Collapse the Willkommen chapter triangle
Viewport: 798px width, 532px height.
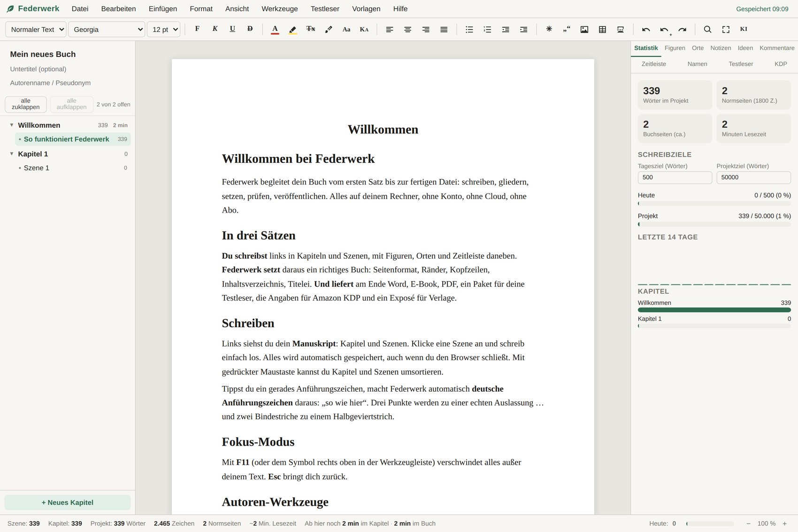pos(12,125)
